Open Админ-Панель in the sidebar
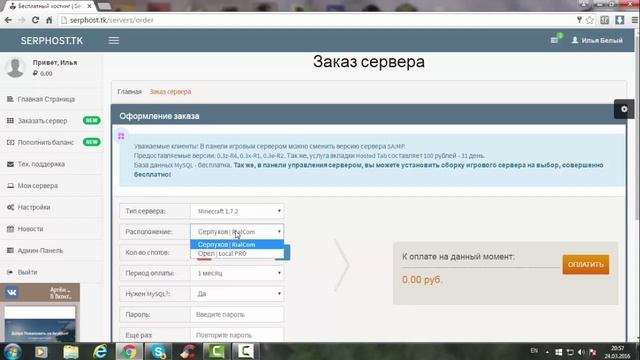The image size is (640, 360). click(x=40, y=251)
